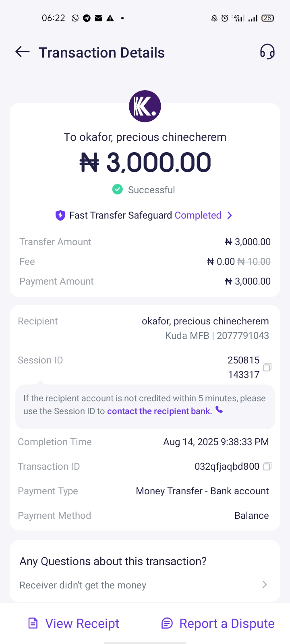Expand Fast Transfer Safeguard details chevron
Viewport: 290px width, 644px height.
pos(230,215)
